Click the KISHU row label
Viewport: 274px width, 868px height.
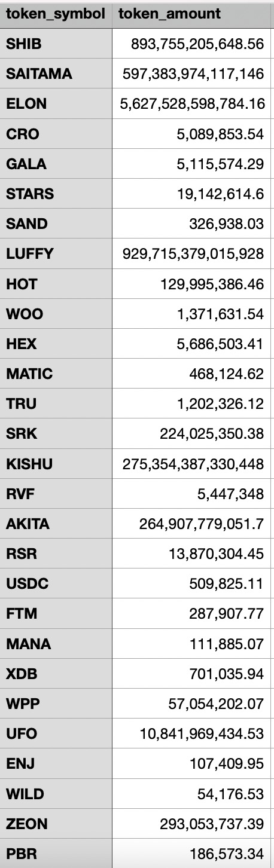(x=56, y=464)
